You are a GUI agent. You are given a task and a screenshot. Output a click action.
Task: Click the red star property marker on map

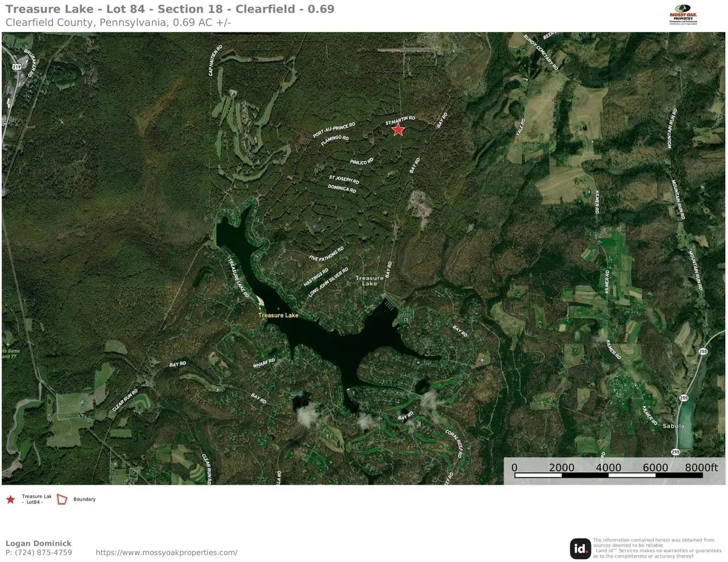[x=398, y=130]
